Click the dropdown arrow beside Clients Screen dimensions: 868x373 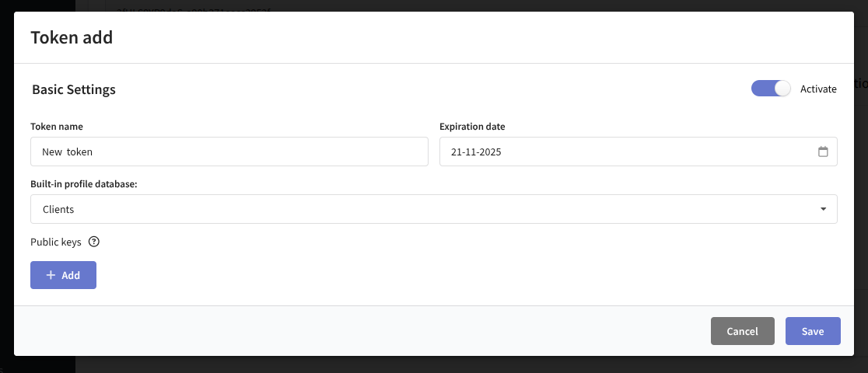pos(823,209)
